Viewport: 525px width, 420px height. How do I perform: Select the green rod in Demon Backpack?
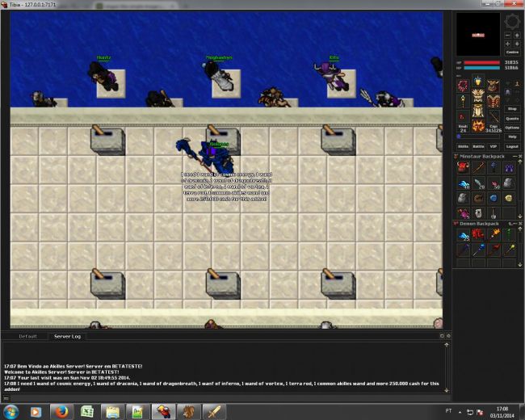[508, 234]
